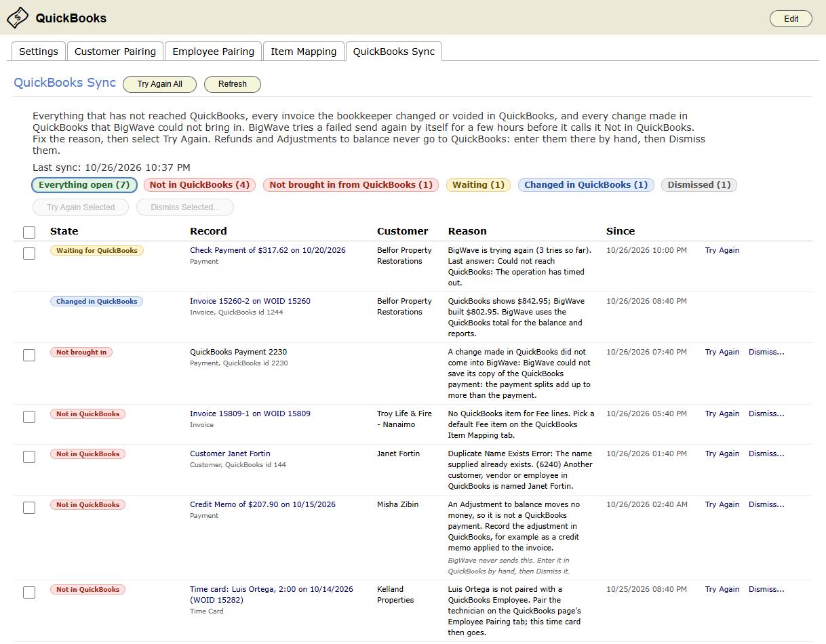This screenshot has width=826, height=644.
Task: Dismiss the Credit Memo of $207.90 row
Action: pyautogui.click(x=766, y=504)
